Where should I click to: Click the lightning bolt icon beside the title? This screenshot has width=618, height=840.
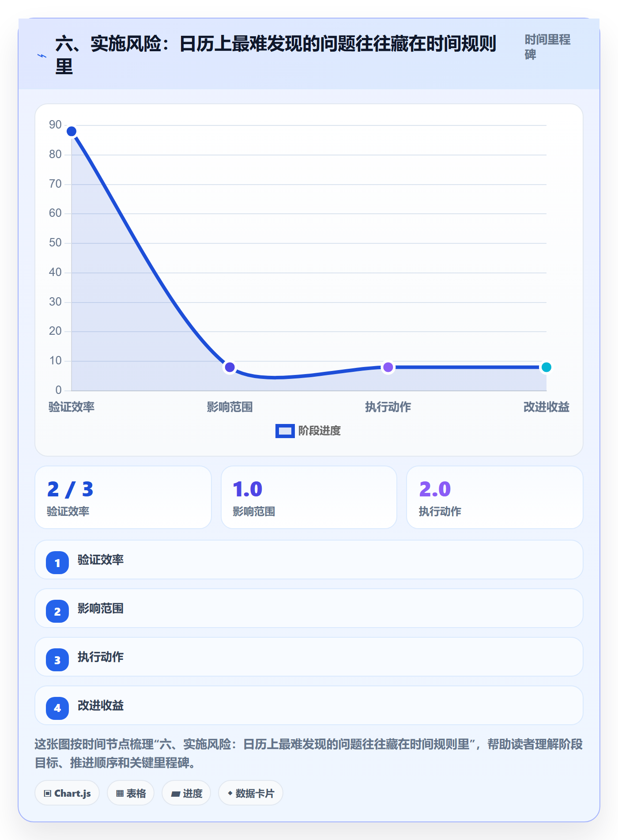(42, 56)
